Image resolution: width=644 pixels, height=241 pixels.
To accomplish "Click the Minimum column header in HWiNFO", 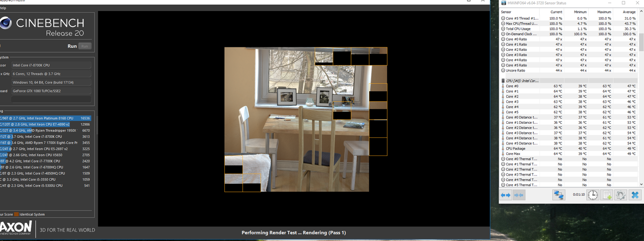I will 576,11.
